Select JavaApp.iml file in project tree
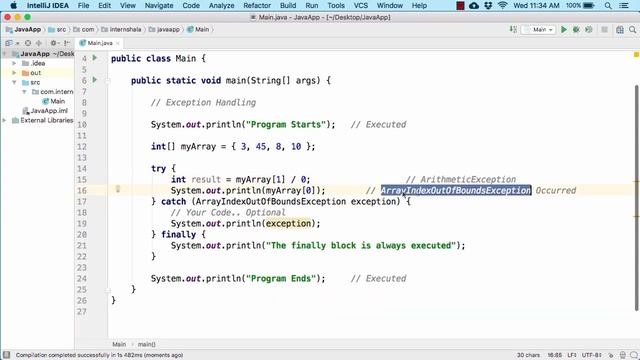640x360 pixels. tap(45, 111)
